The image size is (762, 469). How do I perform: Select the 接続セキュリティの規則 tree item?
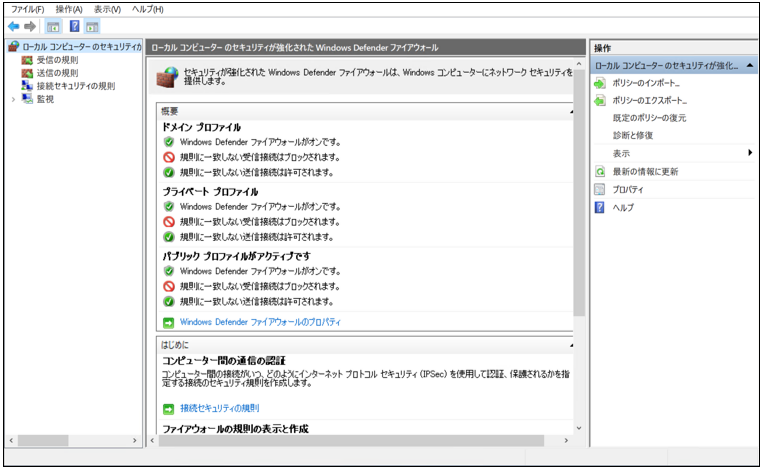point(76,86)
